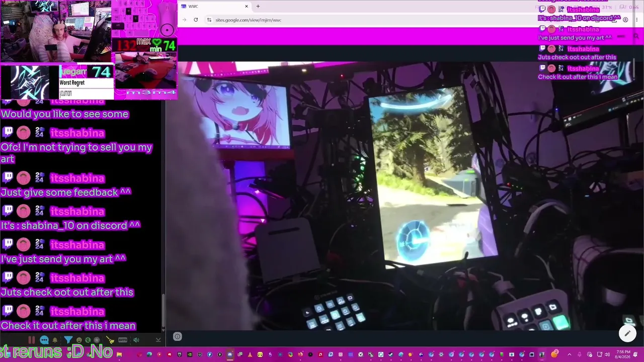Mute chat sounds with the speaker icon
The image size is (644, 362).
coord(136,340)
